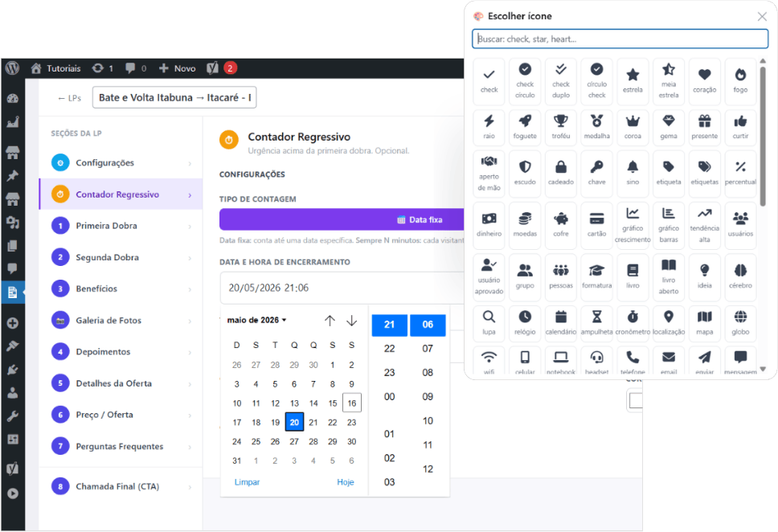Pick the globo globe icon
The image size is (778, 532).
740,323
